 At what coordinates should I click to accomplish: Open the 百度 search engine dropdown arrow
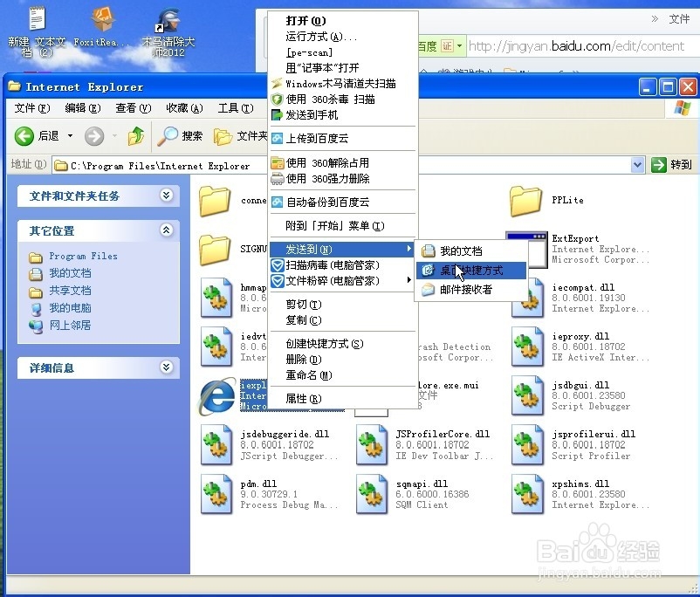pos(459,46)
